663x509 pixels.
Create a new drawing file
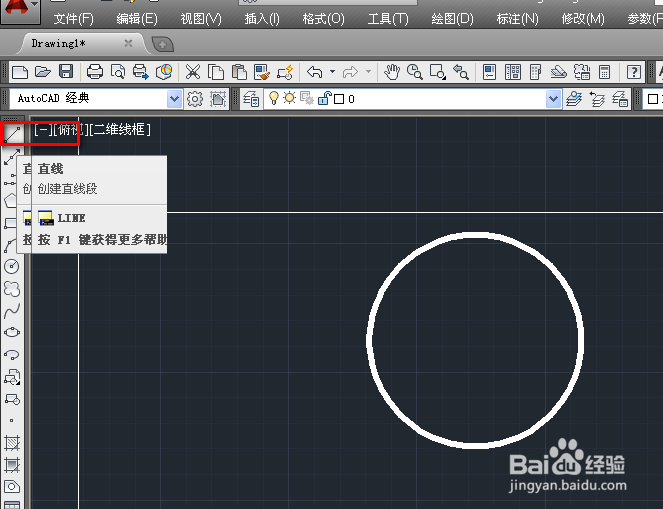pos(20,72)
